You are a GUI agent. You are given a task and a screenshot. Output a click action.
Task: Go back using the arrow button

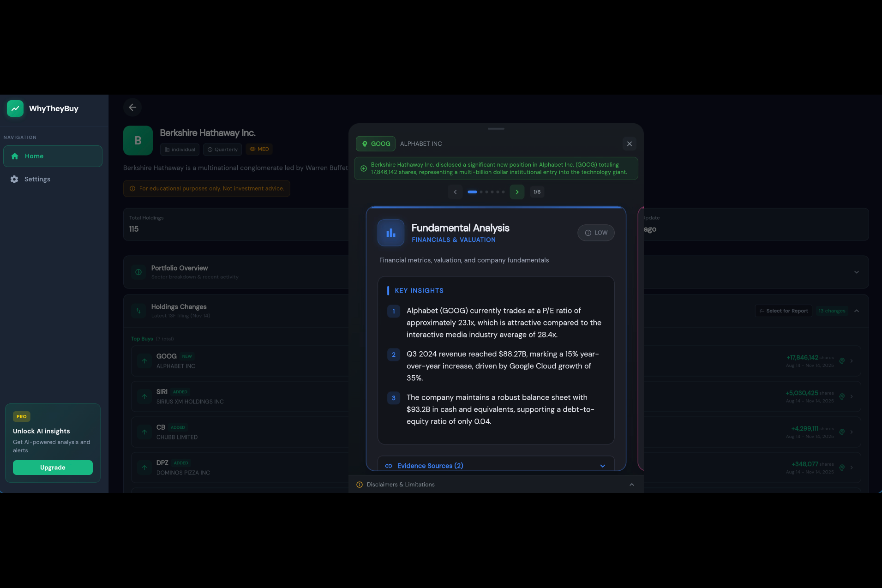(x=132, y=108)
